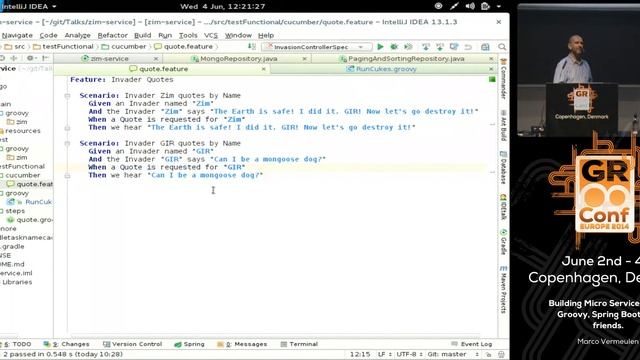
Task: Open the VCS menu
Action: 211,36
